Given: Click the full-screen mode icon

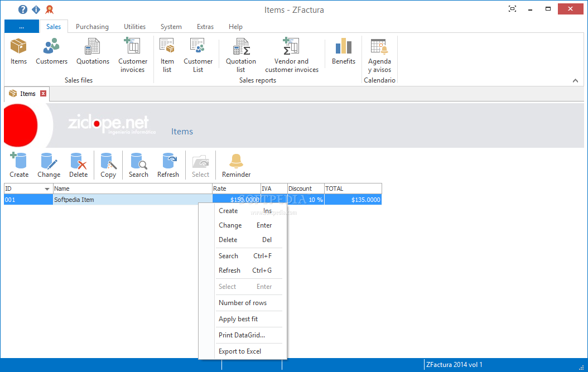Looking at the screenshot, I should click(x=512, y=8).
